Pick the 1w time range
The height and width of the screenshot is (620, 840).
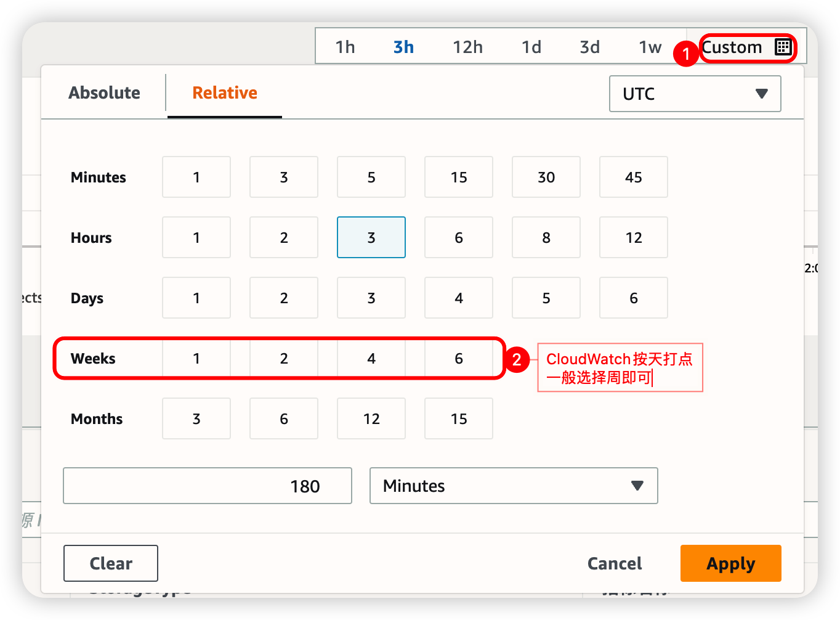point(650,47)
